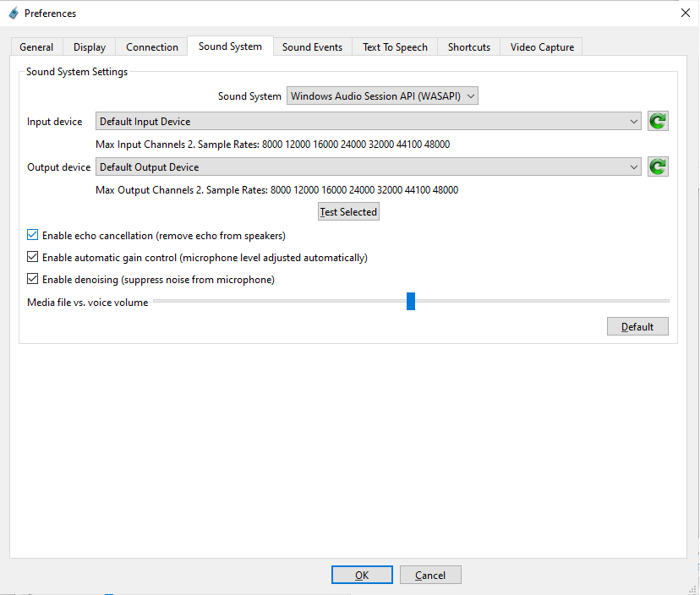700x595 pixels.
Task: Click the media vs. voice volume slider handle
Action: (411, 302)
